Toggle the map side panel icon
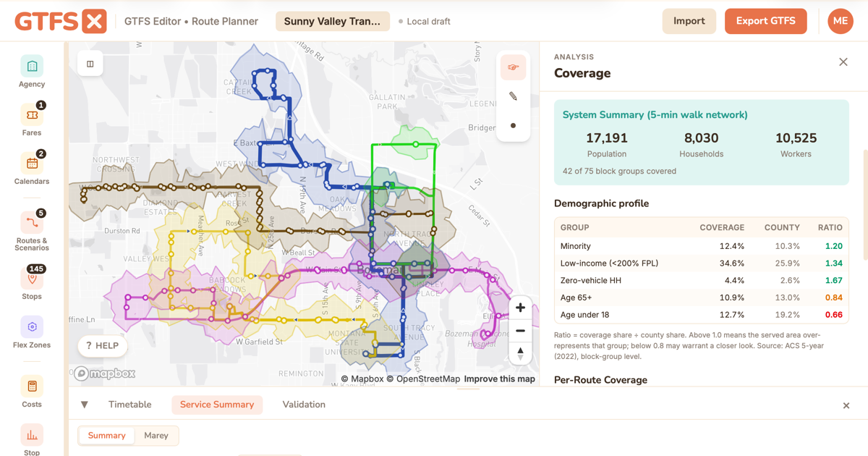The width and height of the screenshot is (868, 456). pyautogui.click(x=90, y=64)
